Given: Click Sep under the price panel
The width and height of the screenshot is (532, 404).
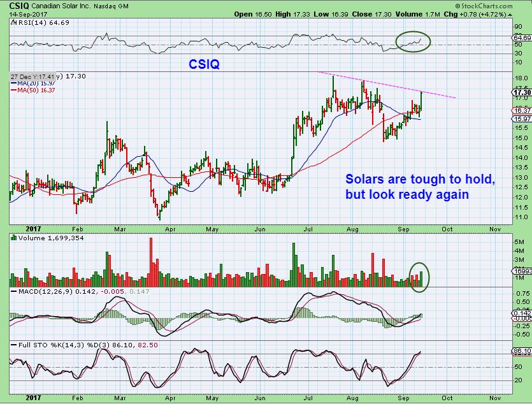Looking at the screenshot, I should click(x=403, y=229).
